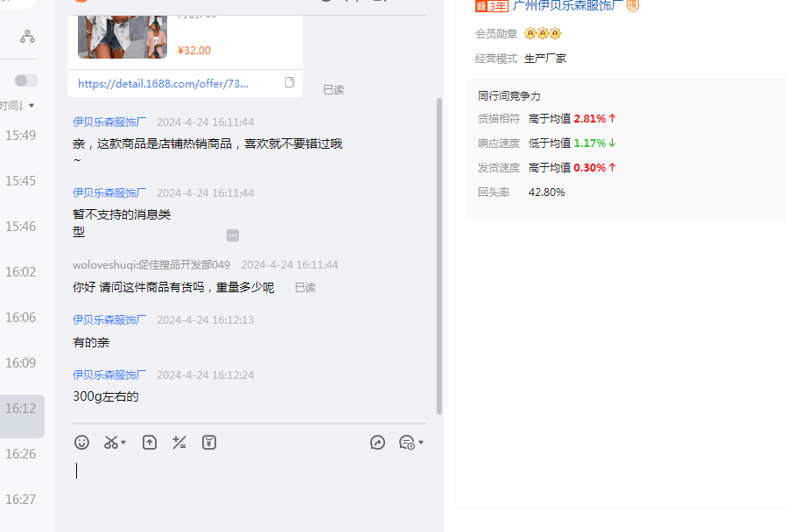This screenshot has width=786, height=532.
Task: Click the ellipsis on unsupported message
Action: pyautogui.click(x=233, y=235)
